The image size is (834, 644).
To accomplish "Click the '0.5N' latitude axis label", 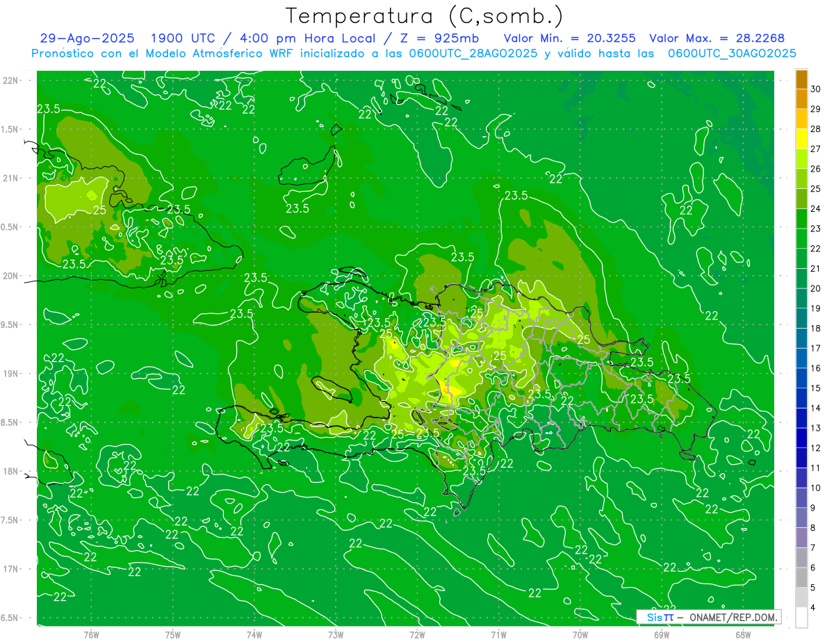I will tap(10, 227).
